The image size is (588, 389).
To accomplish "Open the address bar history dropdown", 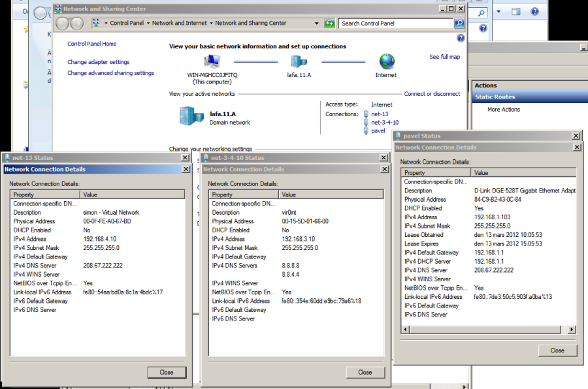I will tap(318, 23).
